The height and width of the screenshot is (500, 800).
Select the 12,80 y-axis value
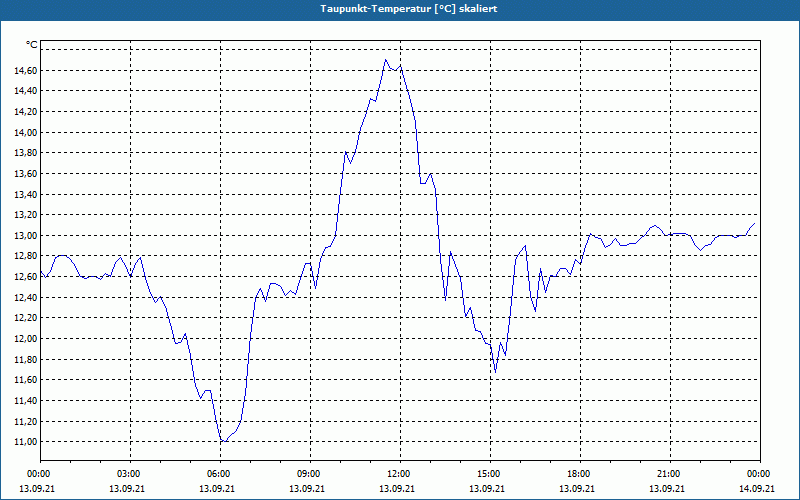pyautogui.click(x=26, y=256)
